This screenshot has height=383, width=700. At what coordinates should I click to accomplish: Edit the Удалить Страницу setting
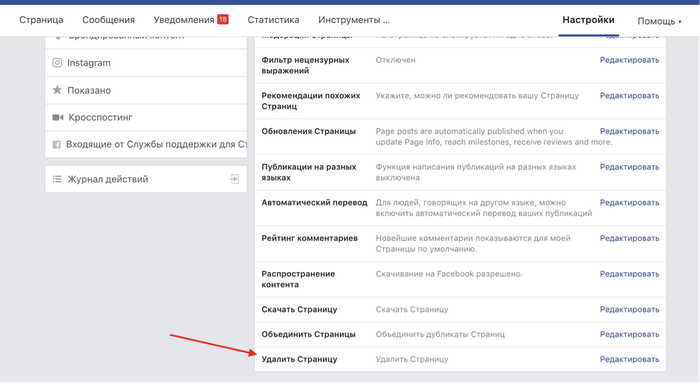click(629, 359)
